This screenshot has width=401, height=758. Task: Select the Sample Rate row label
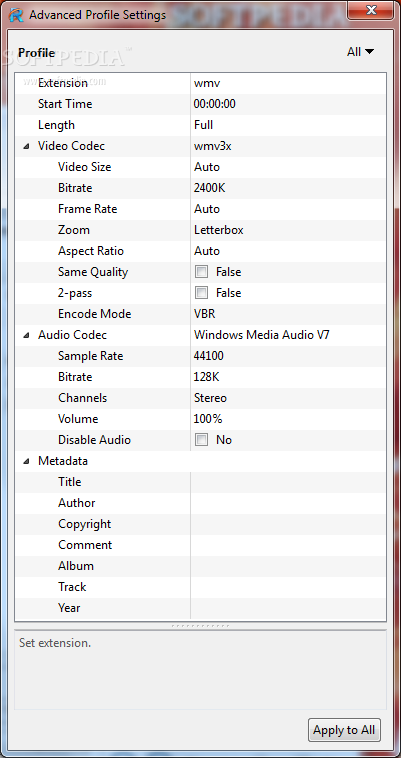coord(90,356)
